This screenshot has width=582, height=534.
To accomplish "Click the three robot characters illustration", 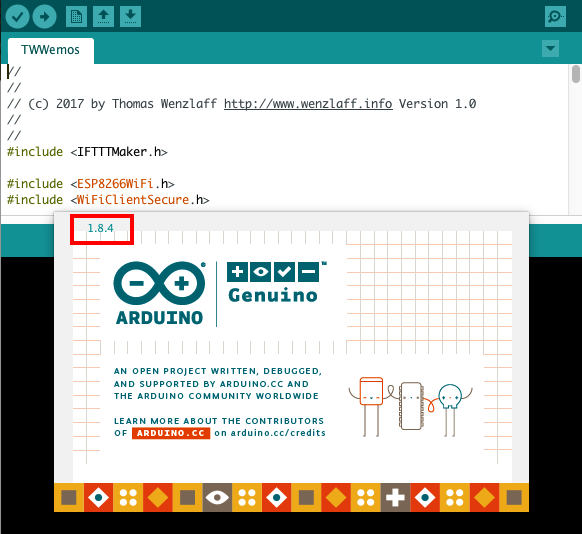I will (411, 406).
